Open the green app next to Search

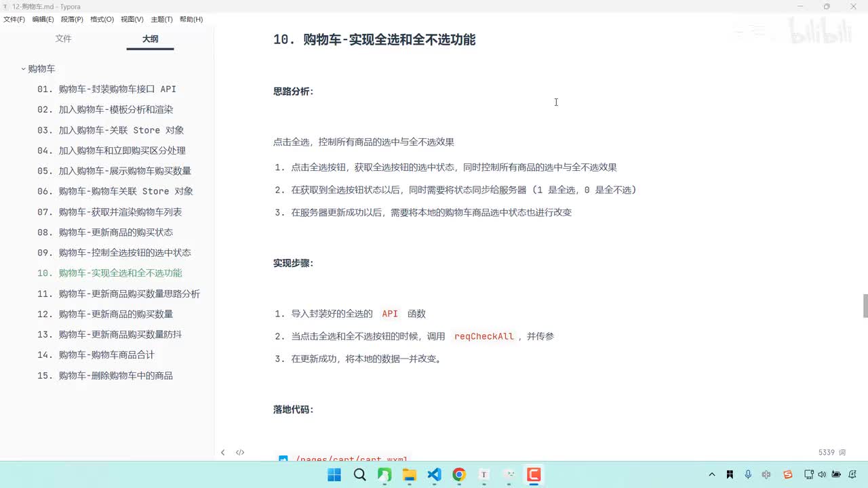[384, 474]
